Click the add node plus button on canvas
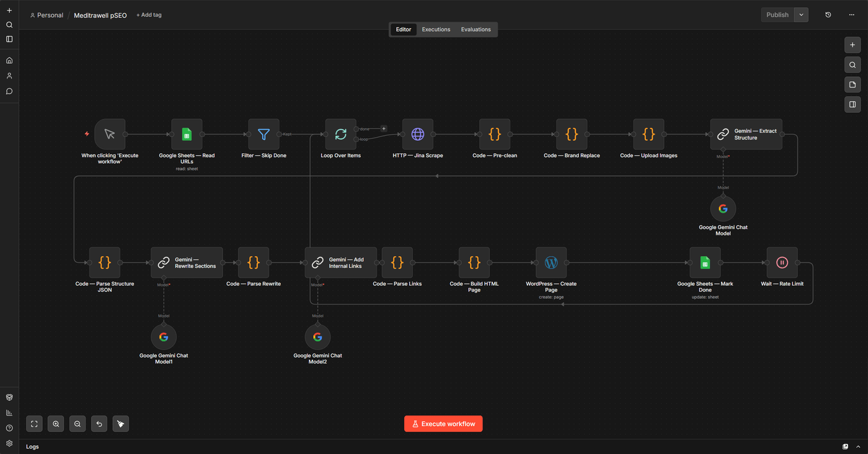The width and height of the screenshot is (868, 454). coord(852,45)
